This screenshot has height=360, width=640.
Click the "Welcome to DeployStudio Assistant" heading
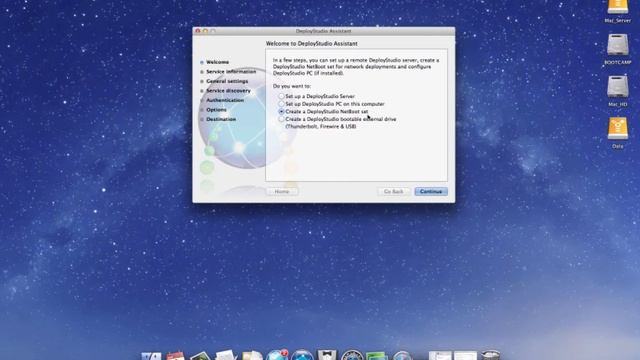pyautogui.click(x=311, y=43)
